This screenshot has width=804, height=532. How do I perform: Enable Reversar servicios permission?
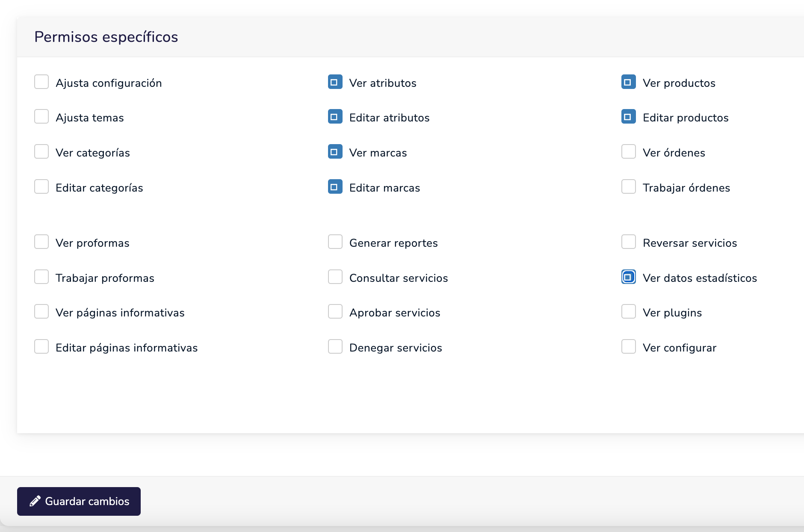point(629,242)
